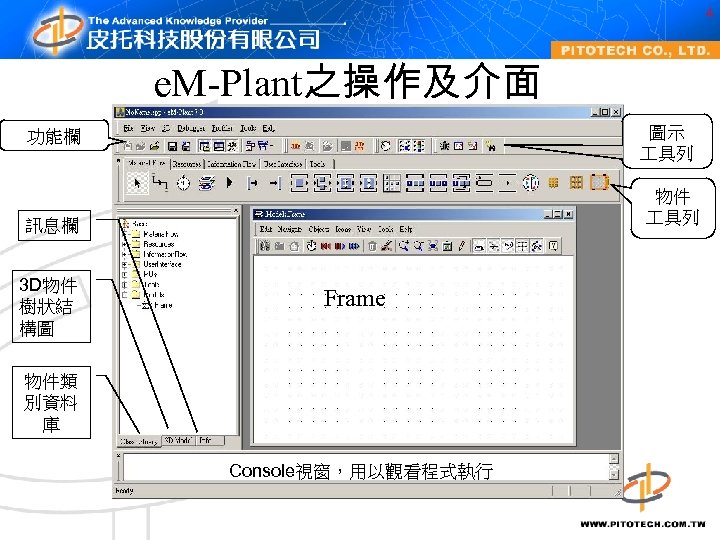The width and height of the screenshot is (720, 540).
Task: Select the SingleProc object tool
Action: coord(299,183)
